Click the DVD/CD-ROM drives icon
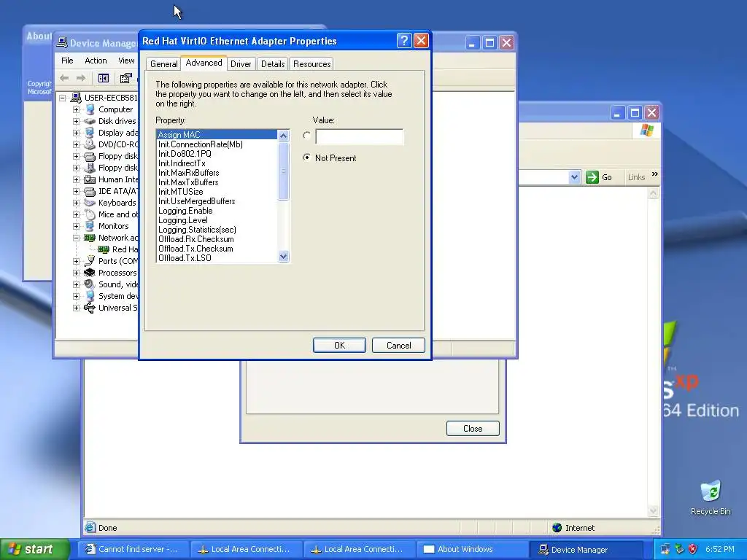 [90, 144]
